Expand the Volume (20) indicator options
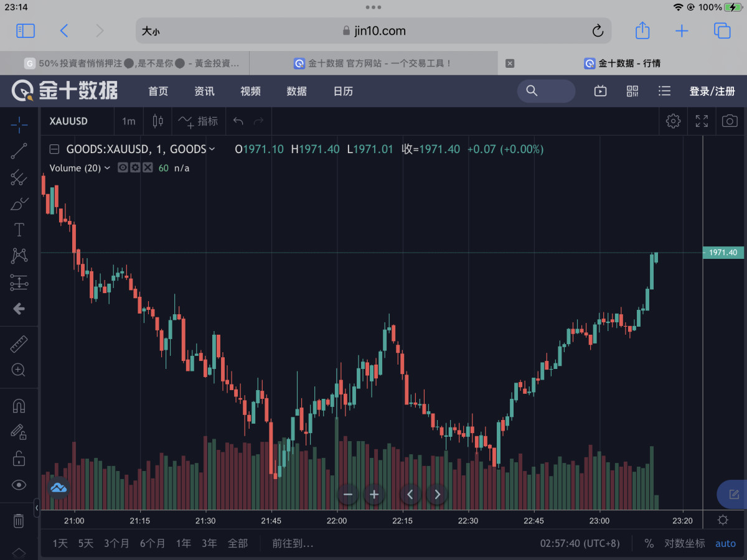The image size is (747, 560). coord(107,168)
